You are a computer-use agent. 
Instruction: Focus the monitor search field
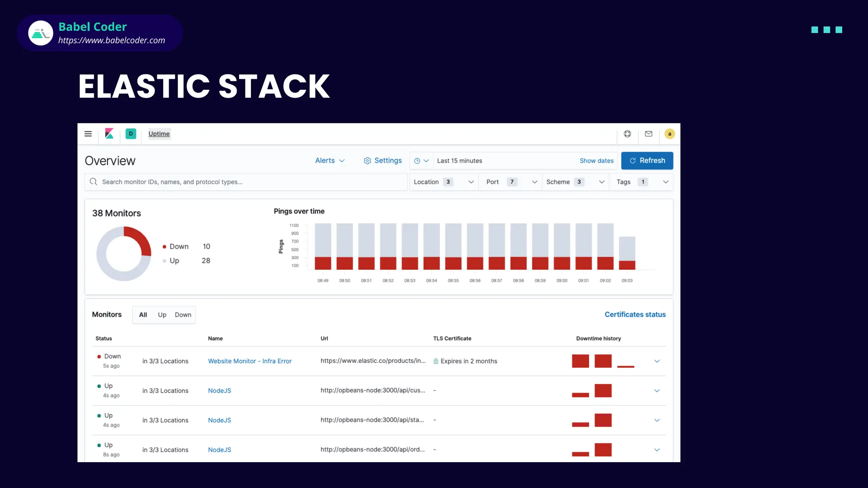pyautogui.click(x=246, y=182)
